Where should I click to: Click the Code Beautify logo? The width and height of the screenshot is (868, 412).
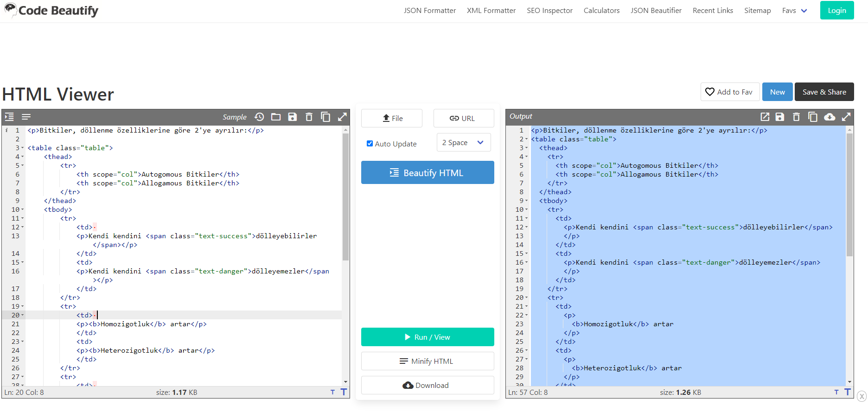tap(51, 10)
